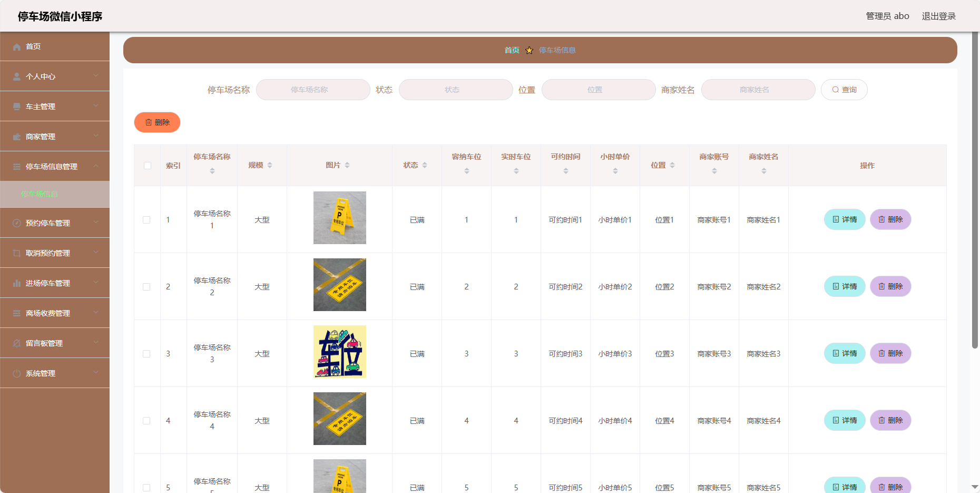
Task: Click the star icon in the breadcrumb bar
Action: coord(530,51)
